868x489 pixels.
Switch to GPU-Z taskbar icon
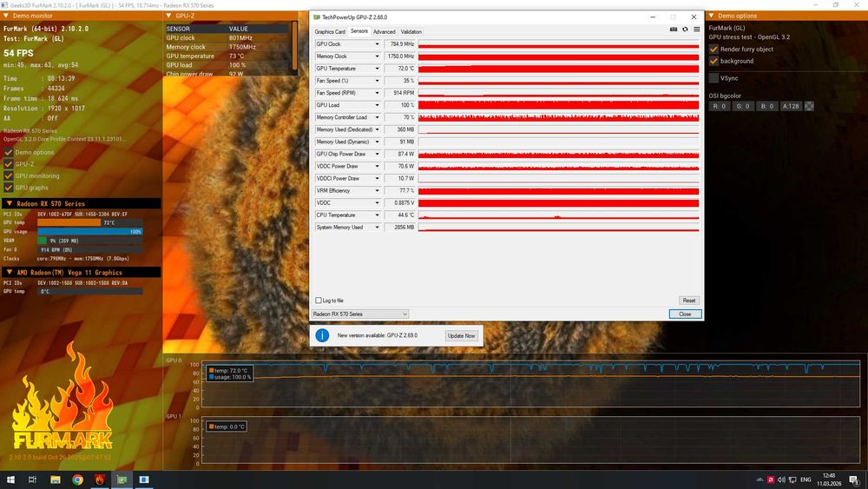point(122,479)
